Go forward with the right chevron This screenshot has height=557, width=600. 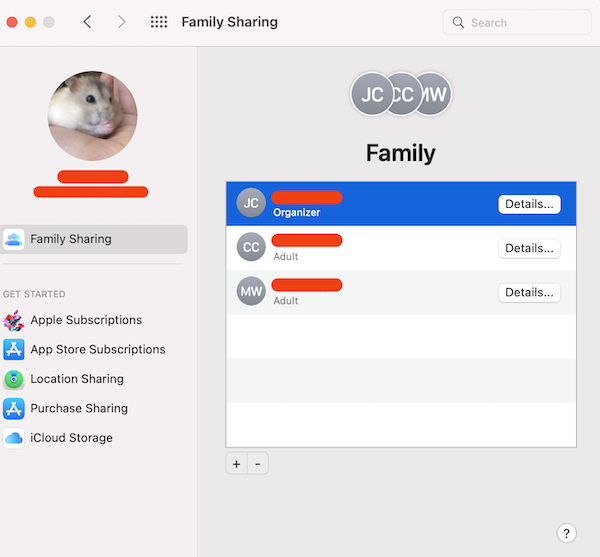121,22
